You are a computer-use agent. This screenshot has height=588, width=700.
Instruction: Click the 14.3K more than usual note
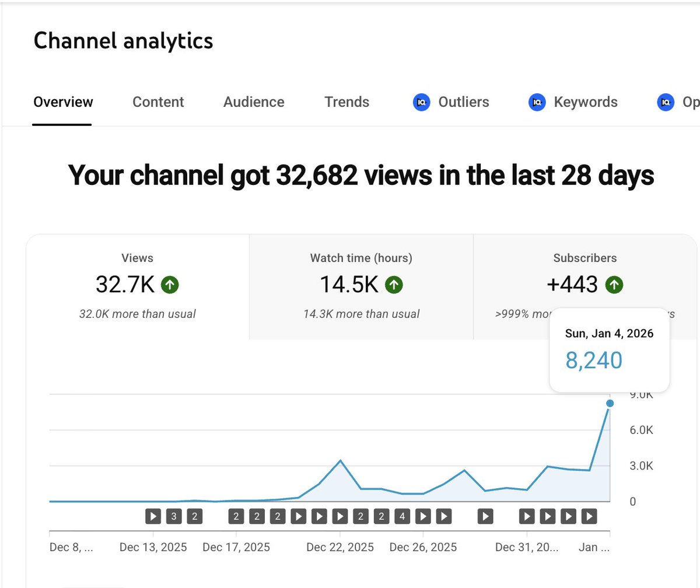coord(361,314)
